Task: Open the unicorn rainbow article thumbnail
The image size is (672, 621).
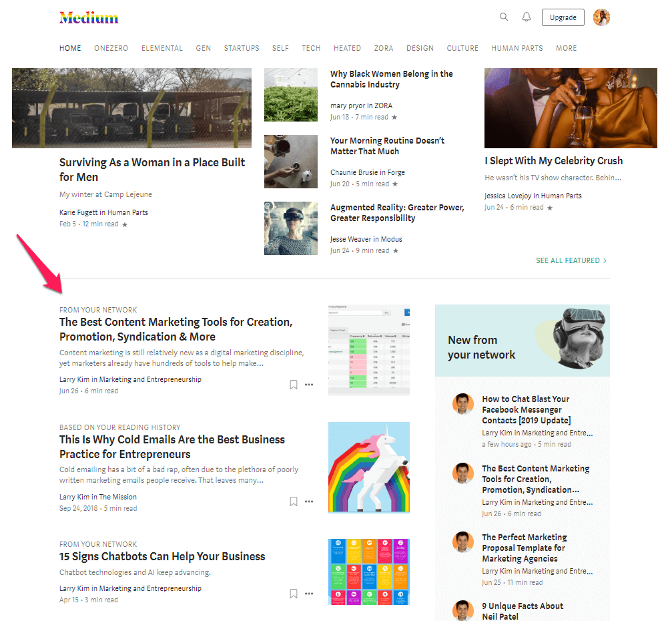Action: pos(369,467)
